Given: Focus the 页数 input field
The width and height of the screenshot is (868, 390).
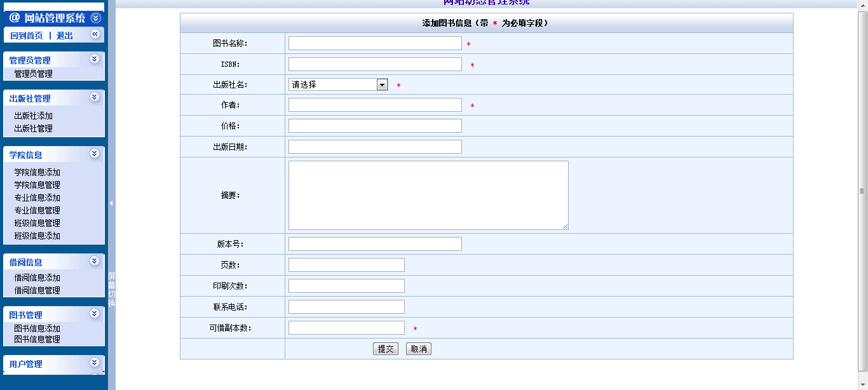Looking at the screenshot, I should coord(346,265).
